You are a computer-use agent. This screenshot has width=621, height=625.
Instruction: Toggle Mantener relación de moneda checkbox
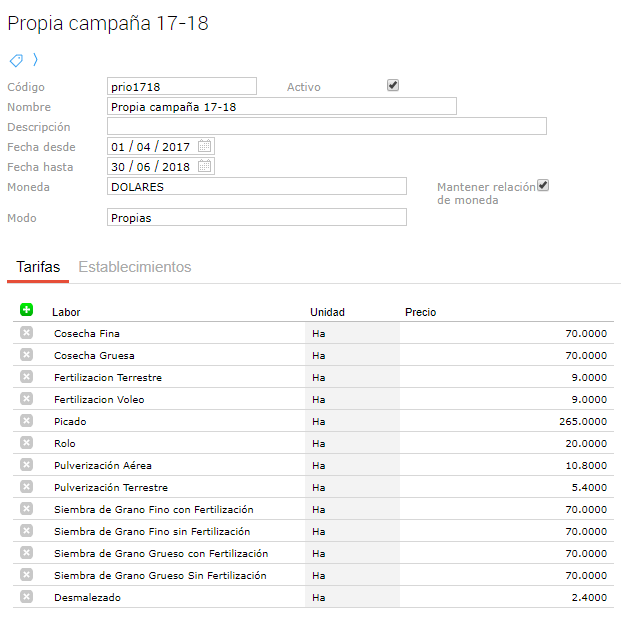[543, 186]
